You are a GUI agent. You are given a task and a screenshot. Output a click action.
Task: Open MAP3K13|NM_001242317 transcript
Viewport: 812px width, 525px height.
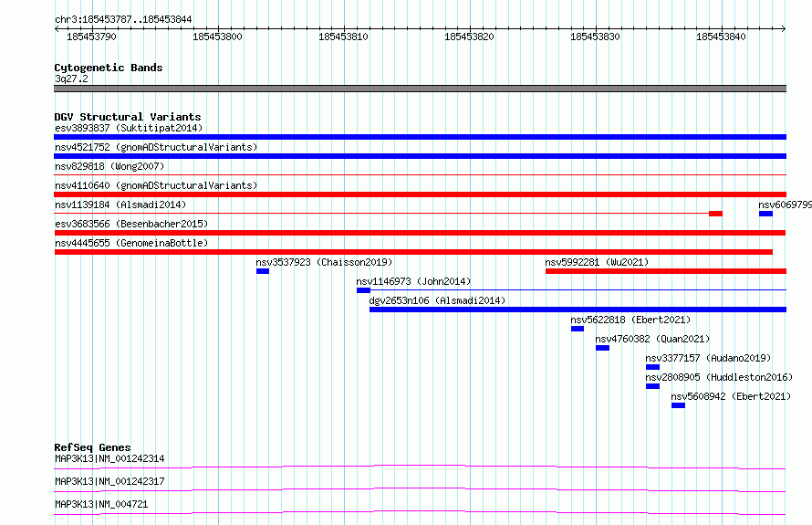(109, 481)
